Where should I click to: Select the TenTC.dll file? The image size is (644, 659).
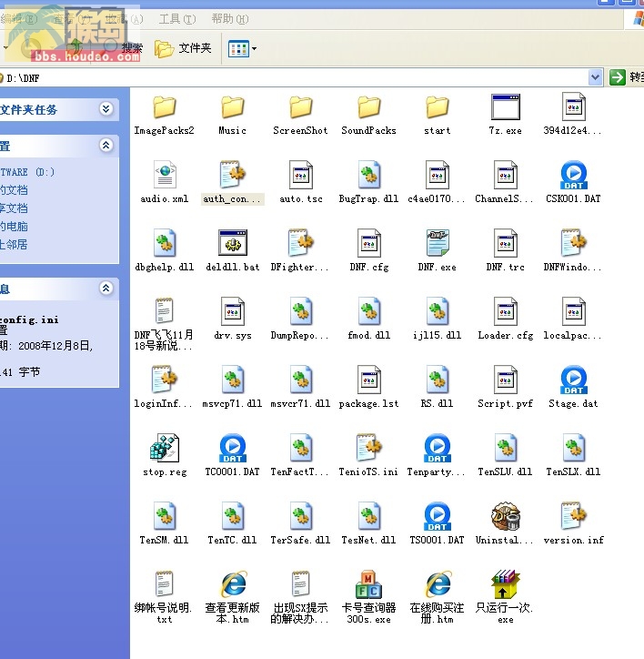232,516
